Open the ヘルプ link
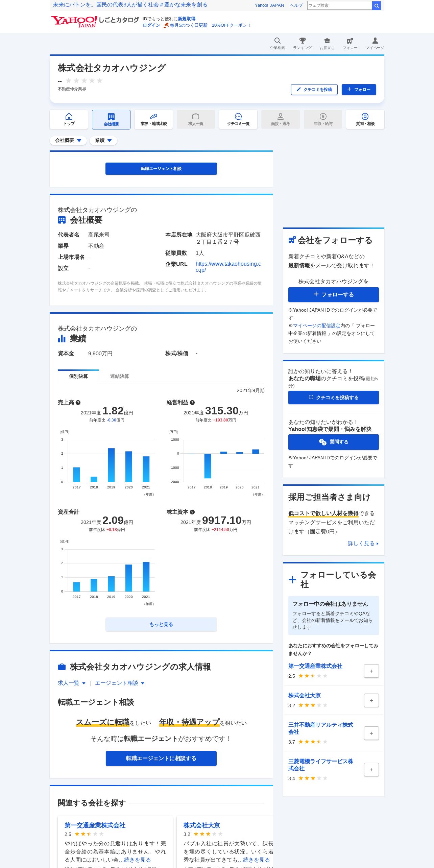 pos(296,5)
